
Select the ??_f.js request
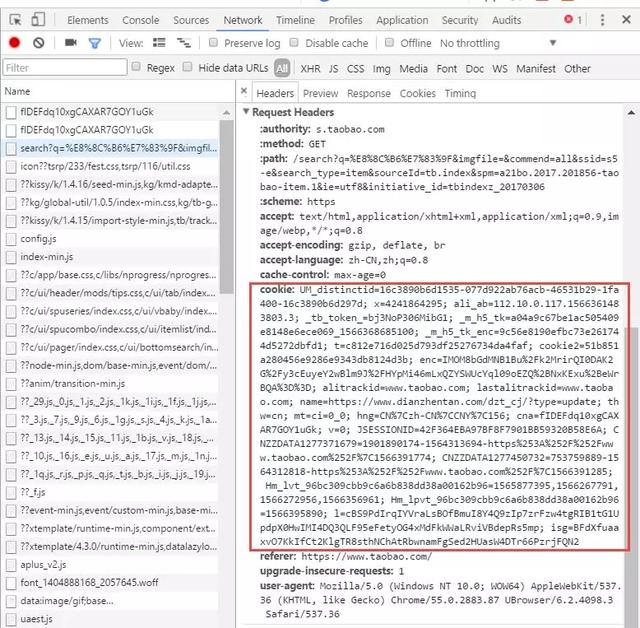tap(110, 492)
